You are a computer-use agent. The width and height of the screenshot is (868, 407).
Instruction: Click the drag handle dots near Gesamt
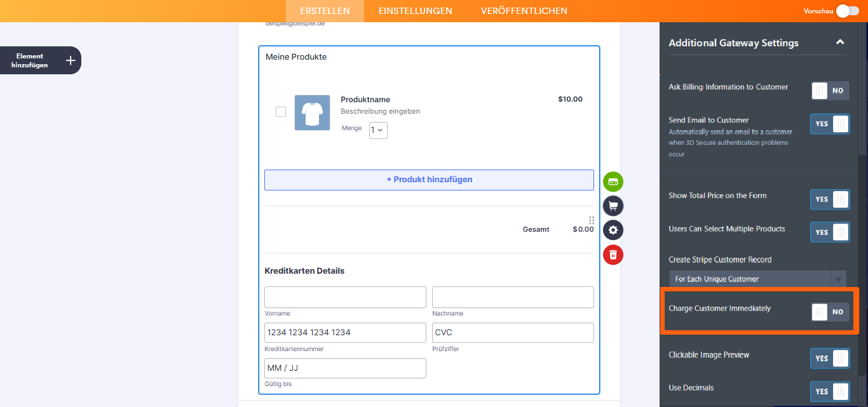[x=592, y=220]
